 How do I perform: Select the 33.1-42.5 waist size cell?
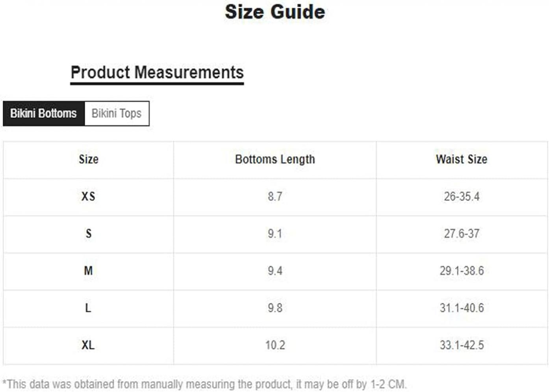pos(462,345)
